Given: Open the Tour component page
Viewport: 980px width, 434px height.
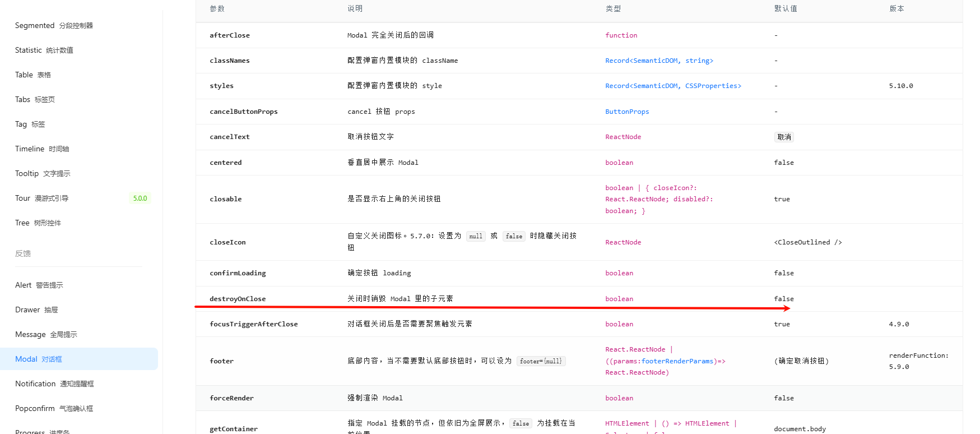Looking at the screenshot, I should (x=41, y=198).
